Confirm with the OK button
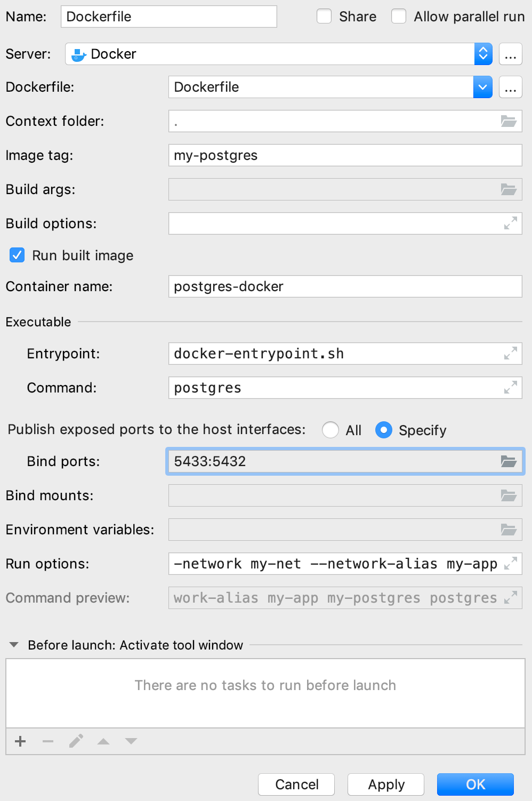Image resolution: width=532 pixels, height=801 pixels. pos(475,784)
